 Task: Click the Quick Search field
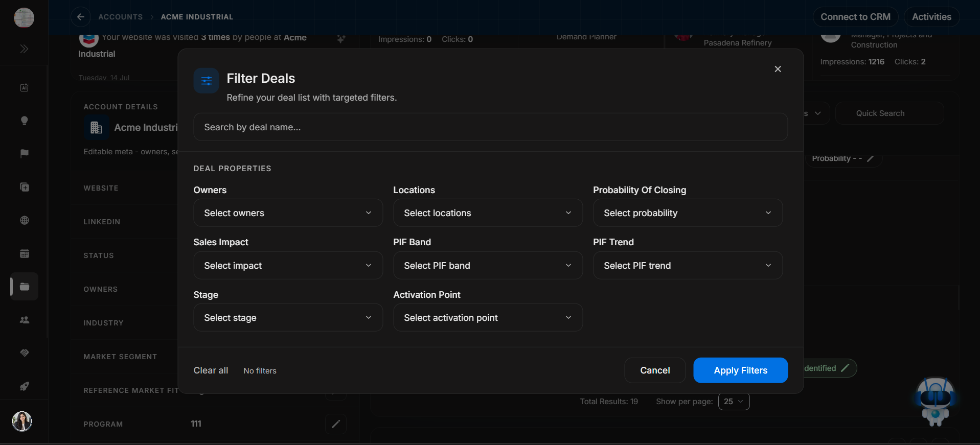point(890,113)
